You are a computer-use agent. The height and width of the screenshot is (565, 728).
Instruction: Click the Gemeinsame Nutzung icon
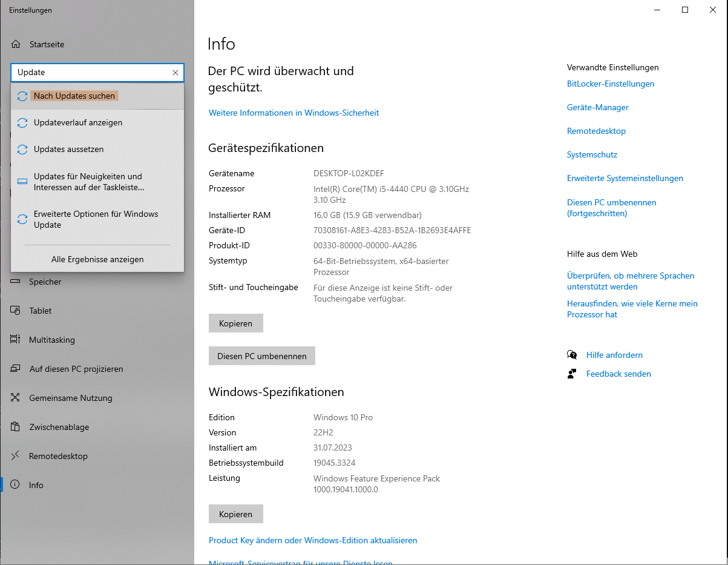coord(16,398)
